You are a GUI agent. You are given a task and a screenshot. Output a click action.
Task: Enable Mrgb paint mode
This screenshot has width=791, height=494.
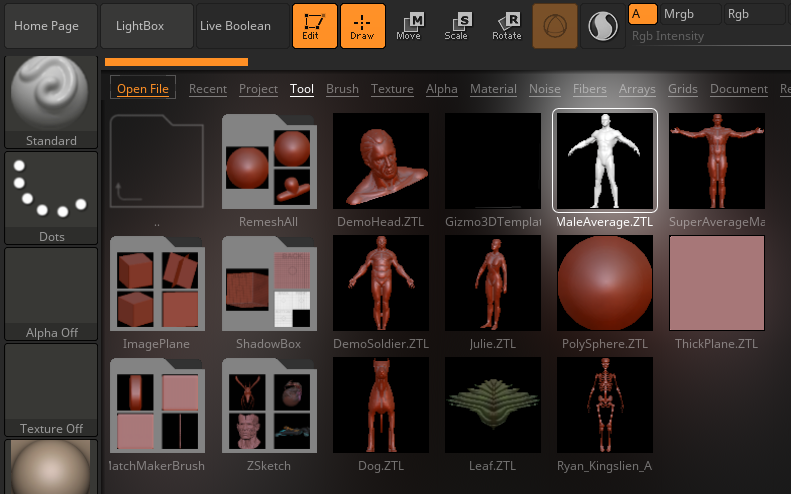(690, 14)
